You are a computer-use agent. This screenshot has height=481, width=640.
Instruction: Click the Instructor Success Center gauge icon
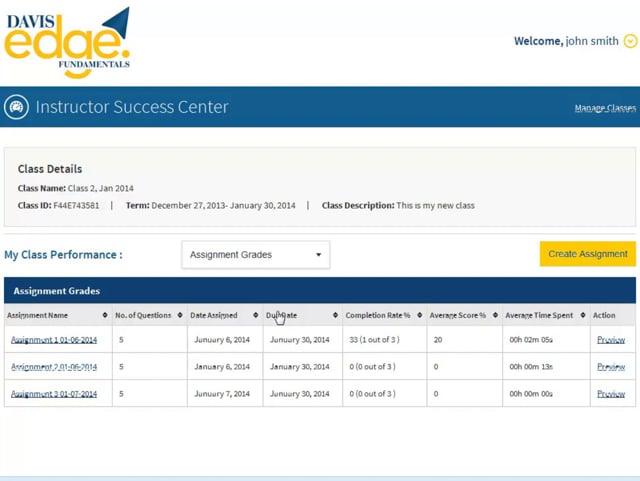pos(16,107)
